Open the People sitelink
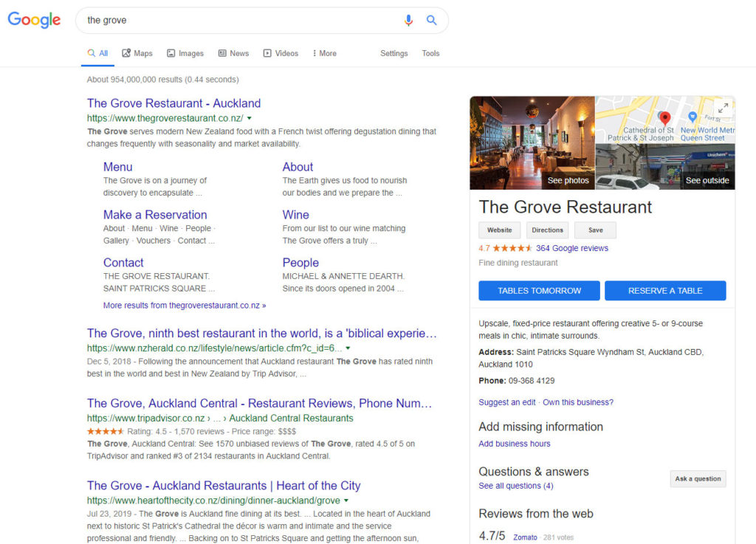 point(300,263)
